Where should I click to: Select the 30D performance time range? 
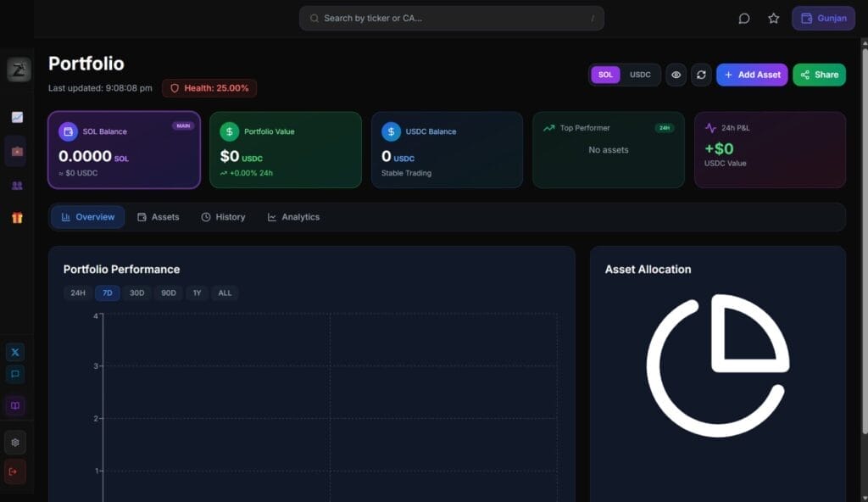coord(136,293)
